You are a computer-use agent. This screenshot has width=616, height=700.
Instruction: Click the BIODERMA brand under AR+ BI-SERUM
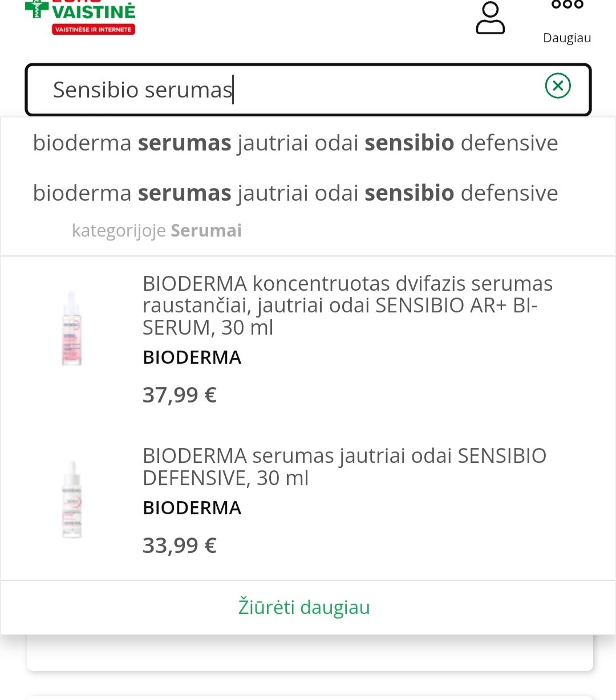(x=192, y=357)
